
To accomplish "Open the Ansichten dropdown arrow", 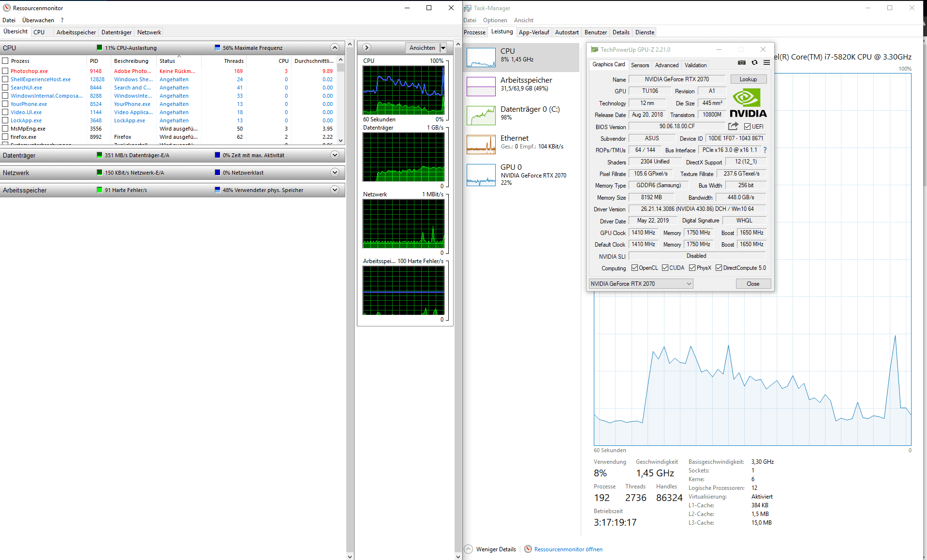I will [x=443, y=47].
